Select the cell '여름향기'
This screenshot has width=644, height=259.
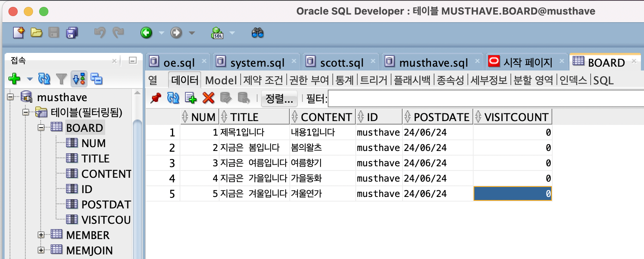click(322, 163)
